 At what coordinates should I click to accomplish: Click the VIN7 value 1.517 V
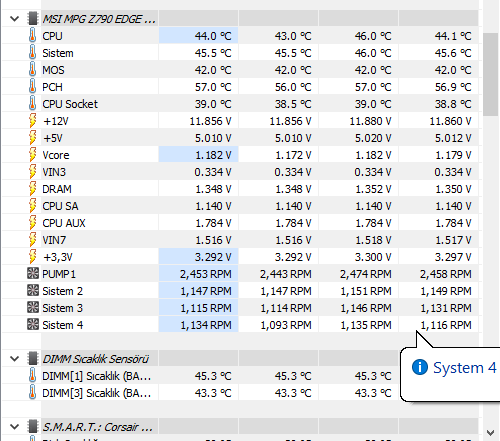tap(453, 240)
